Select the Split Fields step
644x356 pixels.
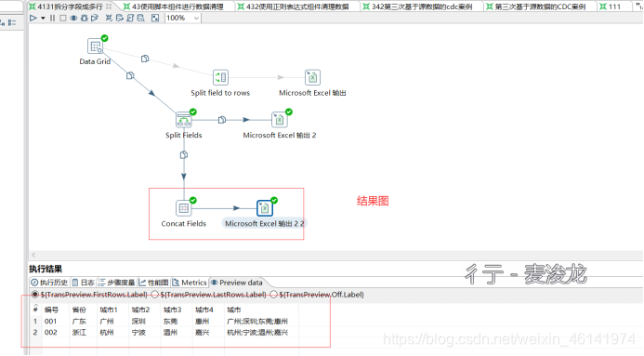click(184, 120)
